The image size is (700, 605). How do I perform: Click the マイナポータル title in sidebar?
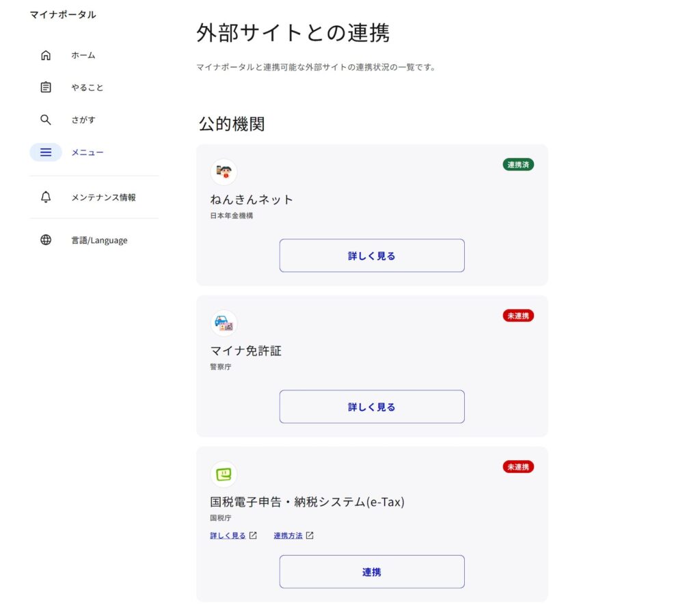(63, 15)
